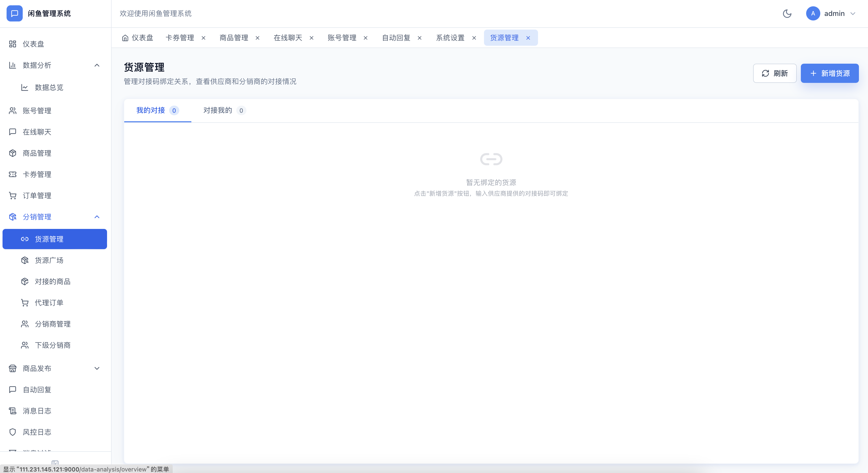Image resolution: width=868 pixels, height=473 pixels.
Task: Click the 账号管理 users icon in sidebar
Action: click(x=12, y=111)
